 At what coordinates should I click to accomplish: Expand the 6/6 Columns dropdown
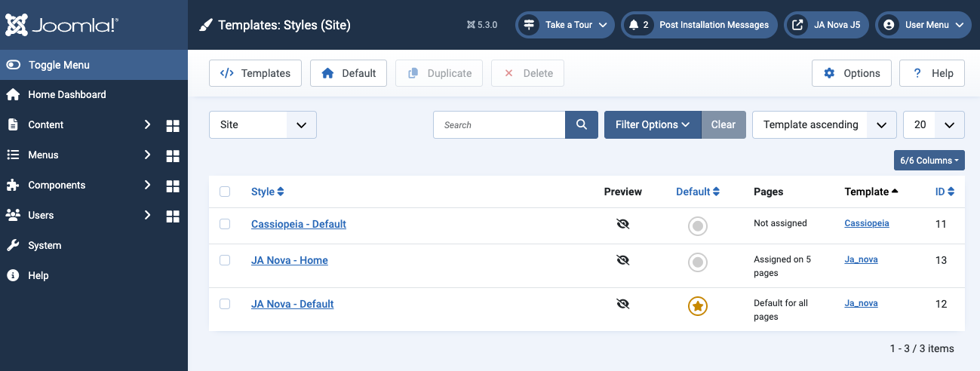tap(929, 161)
